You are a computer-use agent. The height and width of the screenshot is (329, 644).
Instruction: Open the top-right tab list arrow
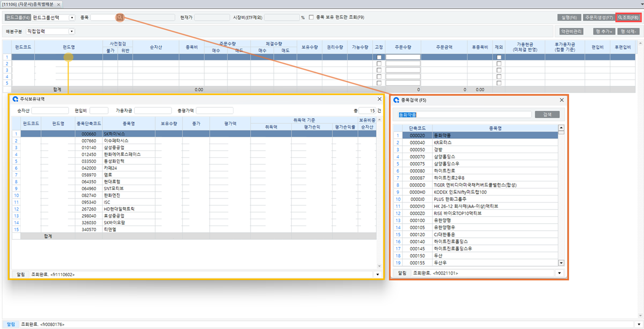639,4
